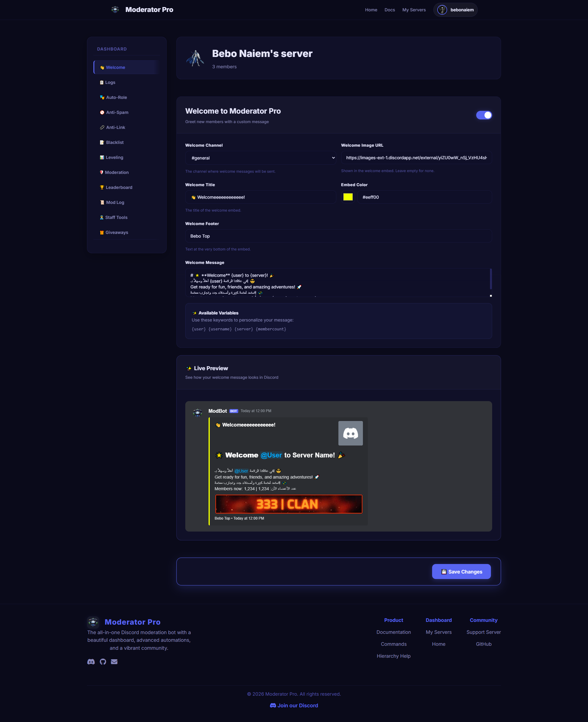Go to Auto-Role settings

click(127, 97)
